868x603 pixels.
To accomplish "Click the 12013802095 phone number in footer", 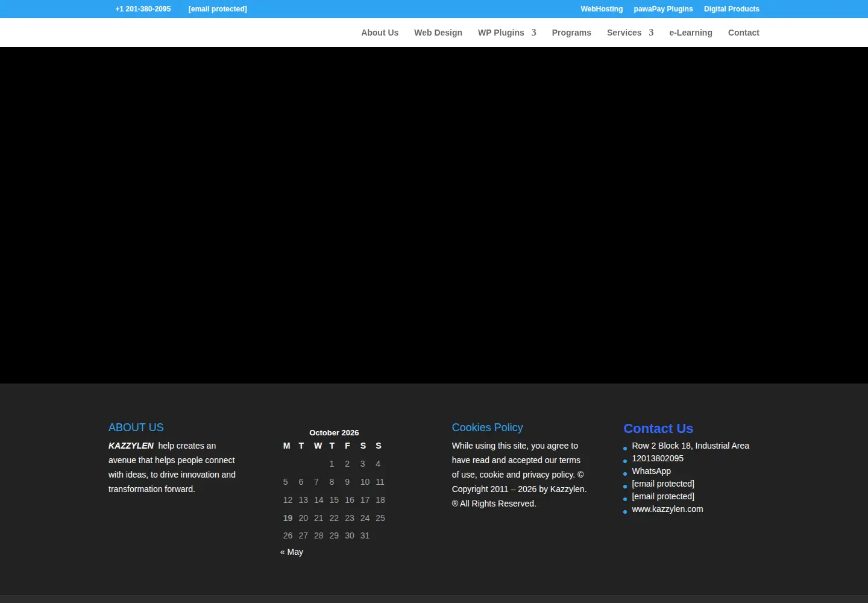I will pyautogui.click(x=658, y=458).
